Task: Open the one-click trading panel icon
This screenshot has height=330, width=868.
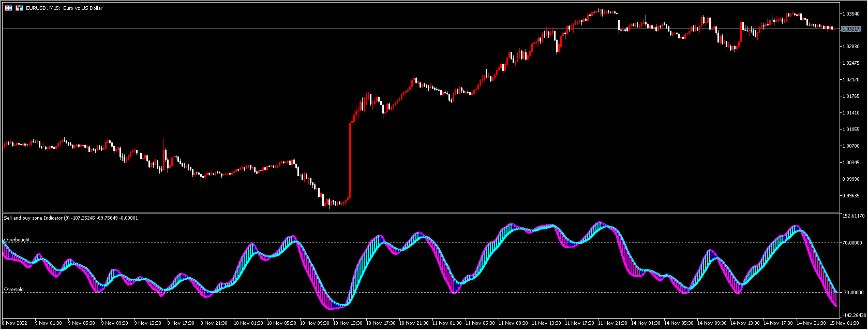Action: point(19,8)
